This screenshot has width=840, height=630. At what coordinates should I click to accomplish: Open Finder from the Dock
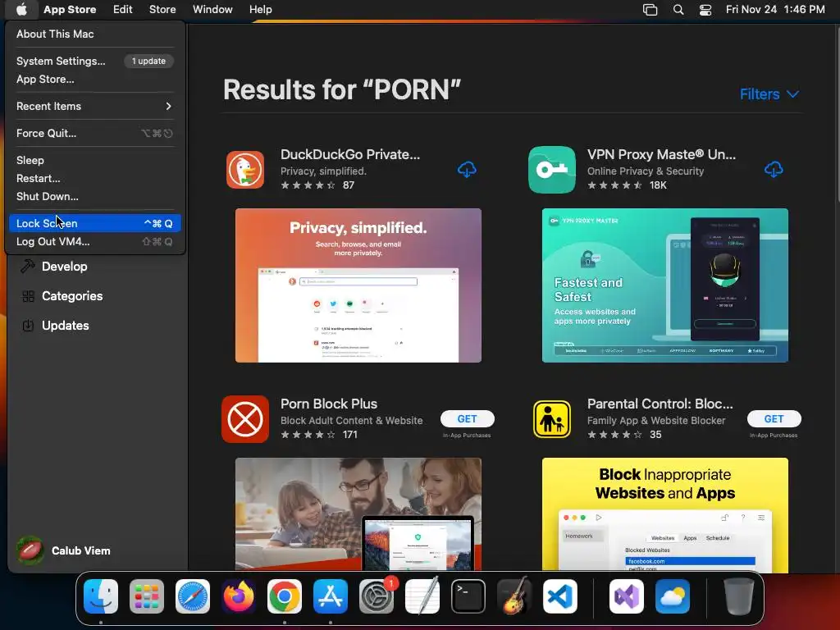click(x=101, y=596)
